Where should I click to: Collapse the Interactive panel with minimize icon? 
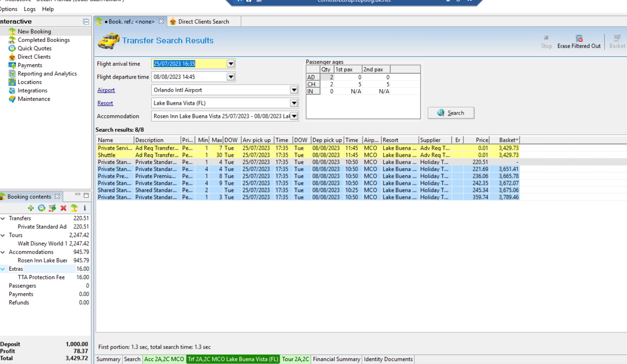86,22
